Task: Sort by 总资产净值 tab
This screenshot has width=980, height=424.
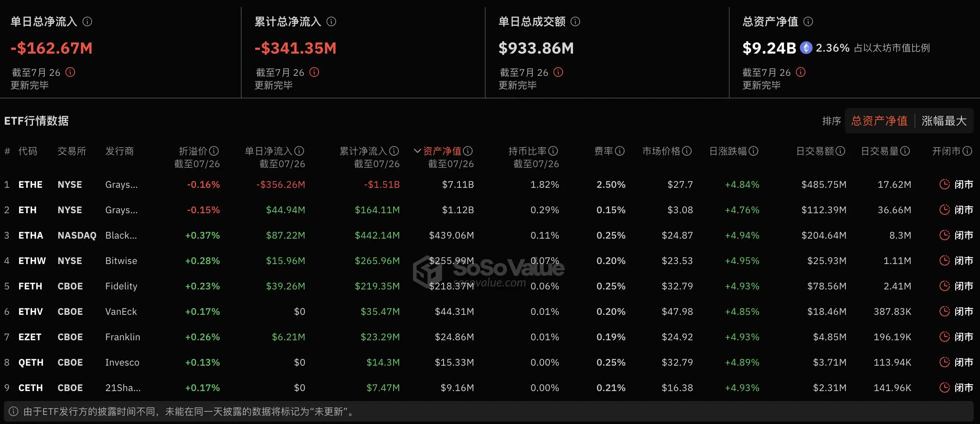Action: click(x=879, y=121)
